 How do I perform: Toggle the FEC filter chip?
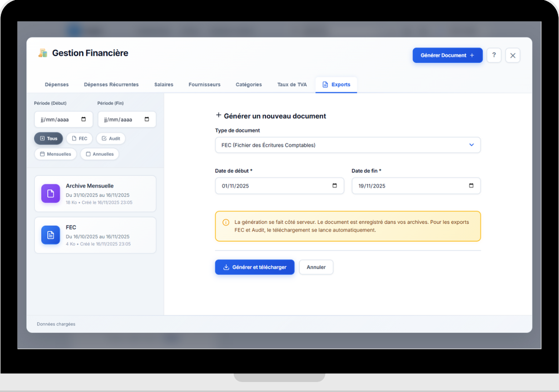pos(79,138)
